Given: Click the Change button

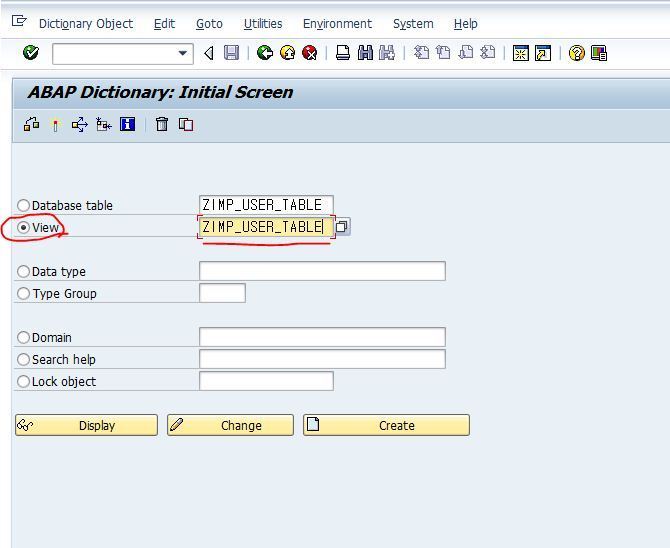Looking at the screenshot, I should (230, 425).
